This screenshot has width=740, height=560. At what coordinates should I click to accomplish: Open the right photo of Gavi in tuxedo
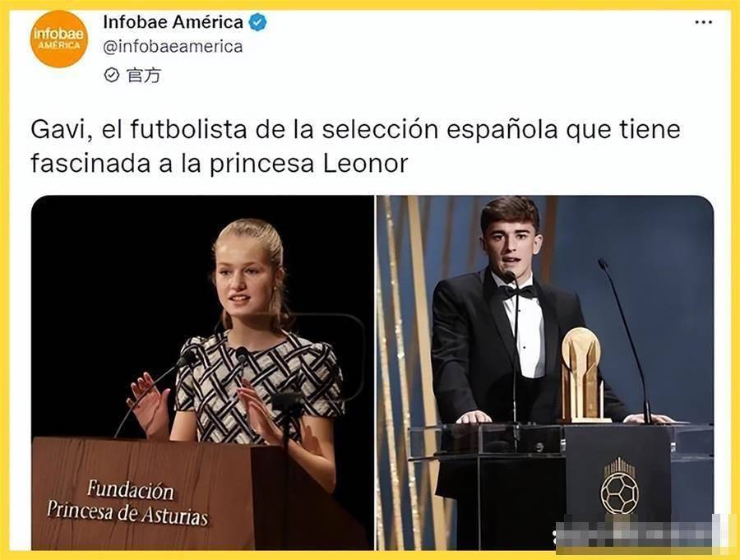click(x=545, y=372)
